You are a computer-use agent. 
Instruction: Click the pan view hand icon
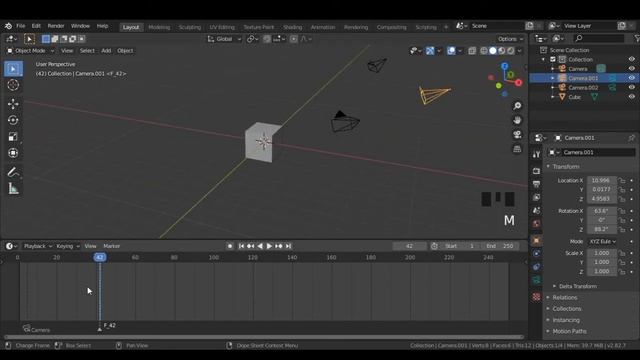[x=517, y=120]
